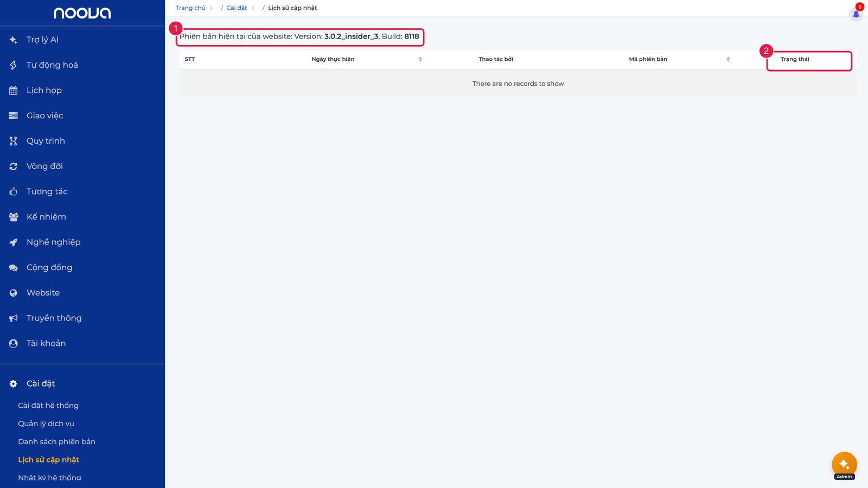The height and width of the screenshot is (488, 868).
Task: Click Lịch sử cập nhật breadcrumb text
Action: pos(292,8)
